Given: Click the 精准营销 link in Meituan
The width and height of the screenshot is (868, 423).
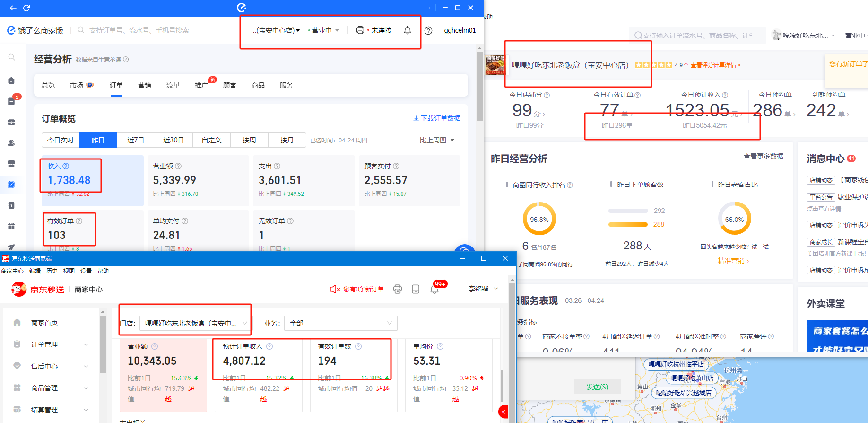Looking at the screenshot, I should [x=733, y=261].
